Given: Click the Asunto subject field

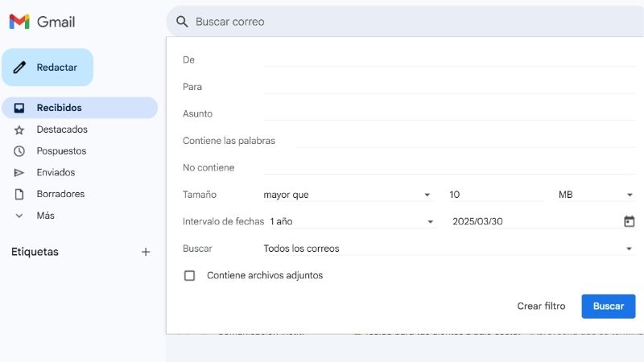Looking at the screenshot, I should 449,113.
